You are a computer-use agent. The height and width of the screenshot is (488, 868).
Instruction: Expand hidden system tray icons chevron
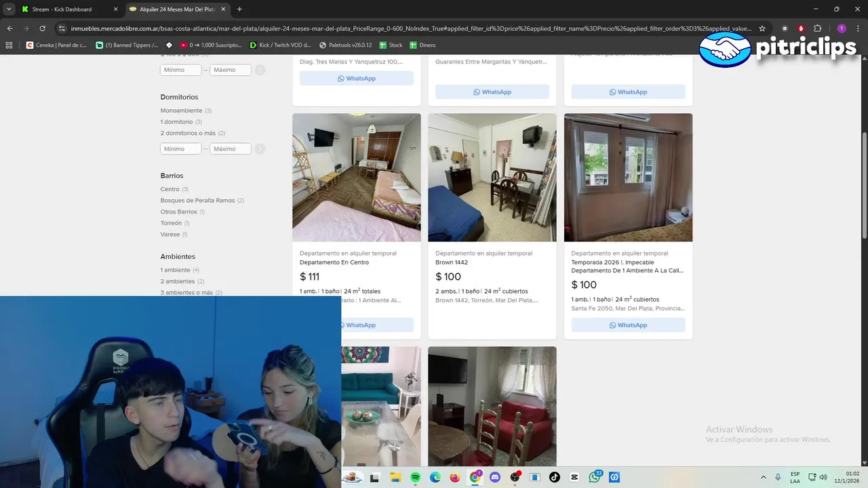764,477
